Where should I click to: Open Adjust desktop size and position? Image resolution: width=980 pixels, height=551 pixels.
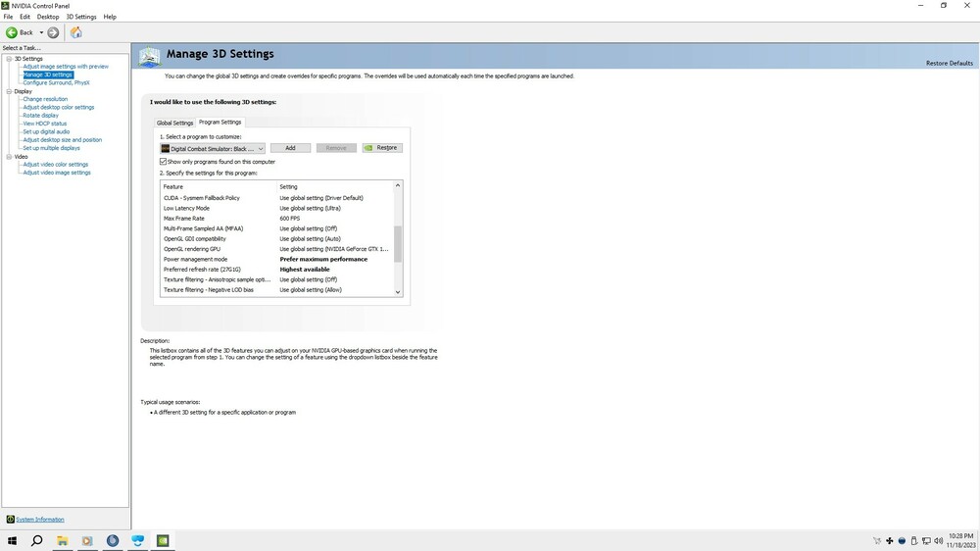(x=63, y=139)
